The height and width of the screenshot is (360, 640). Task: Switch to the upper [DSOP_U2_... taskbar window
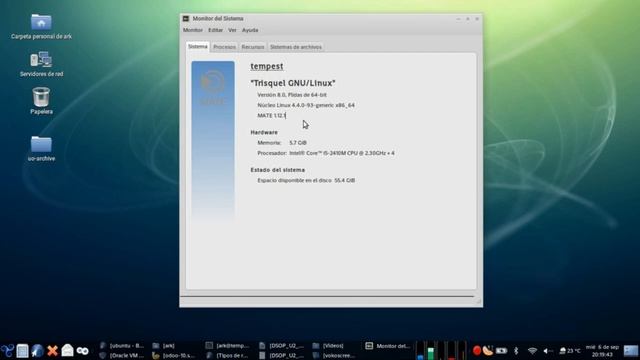(x=282, y=346)
